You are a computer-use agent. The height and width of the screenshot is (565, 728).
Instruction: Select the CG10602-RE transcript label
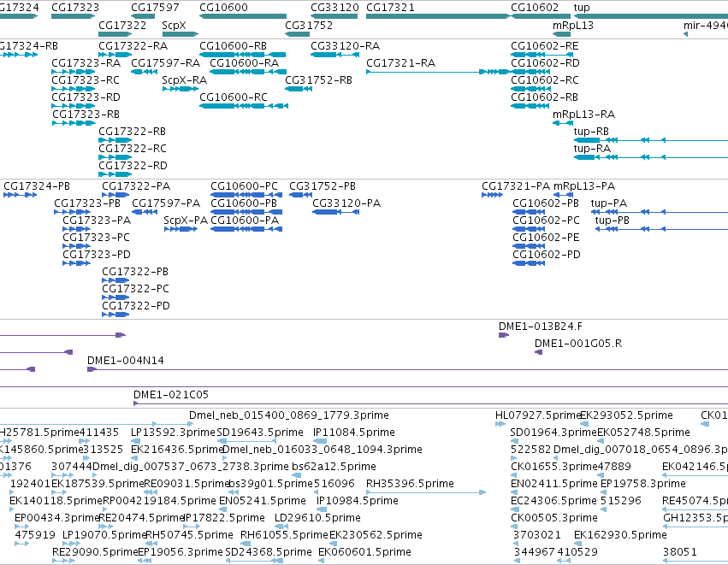(545, 46)
